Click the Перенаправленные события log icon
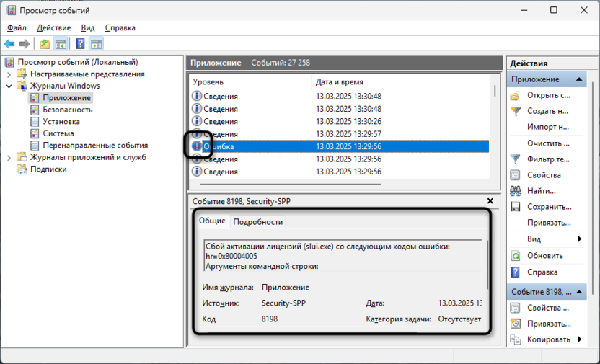This screenshot has height=364, width=600. [x=35, y=146]
